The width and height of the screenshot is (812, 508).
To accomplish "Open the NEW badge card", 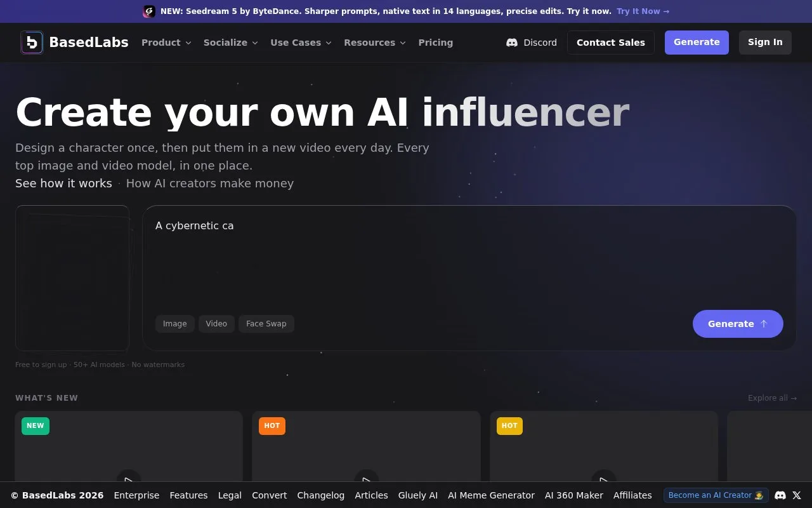I will pyautogui.click(x=129, y=448).
